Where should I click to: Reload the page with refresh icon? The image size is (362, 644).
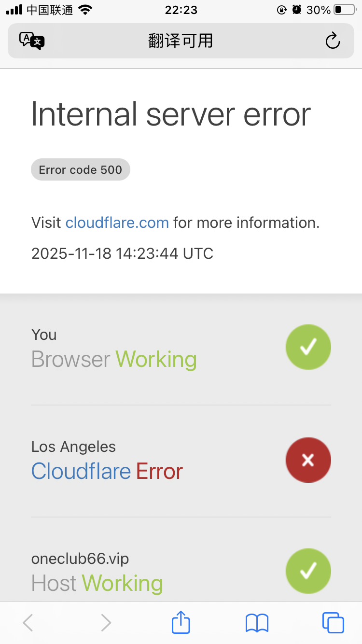point(333,41)
